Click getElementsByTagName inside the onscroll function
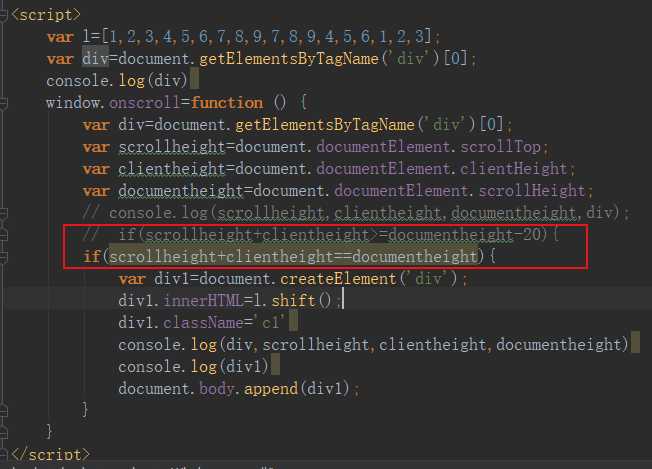 click(325, 125)
